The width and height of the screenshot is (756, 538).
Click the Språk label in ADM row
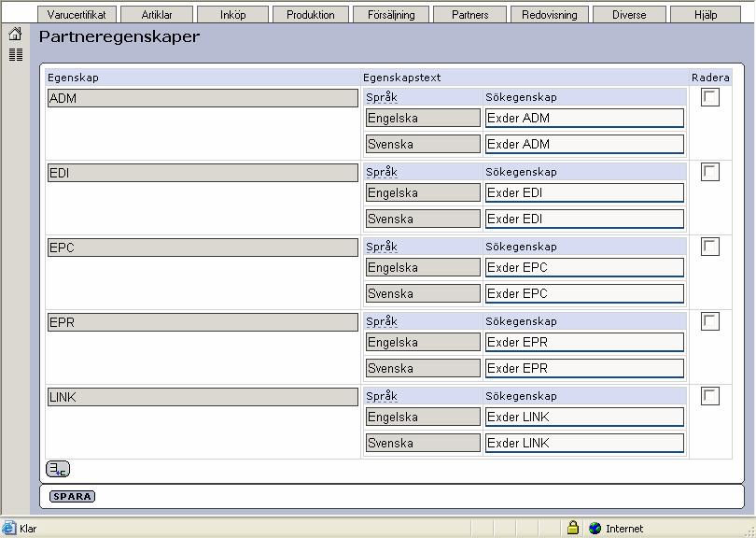coord(382,97)
